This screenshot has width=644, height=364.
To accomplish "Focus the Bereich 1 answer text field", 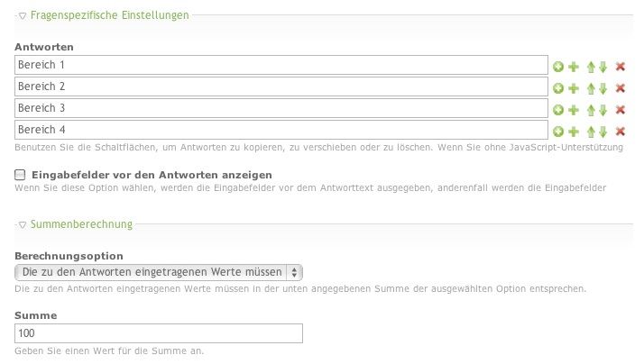I will [x=281, y=65].
